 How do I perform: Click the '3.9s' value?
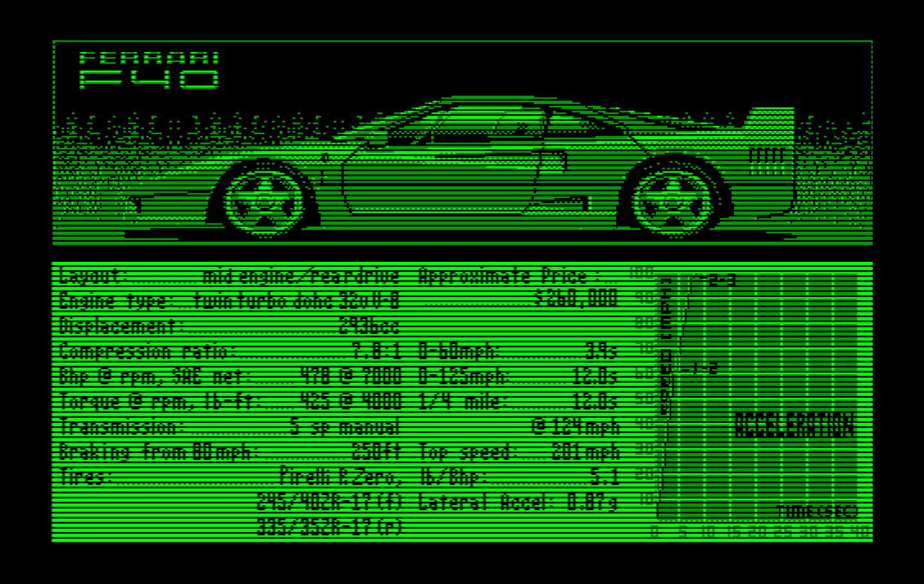pos(601,352)
